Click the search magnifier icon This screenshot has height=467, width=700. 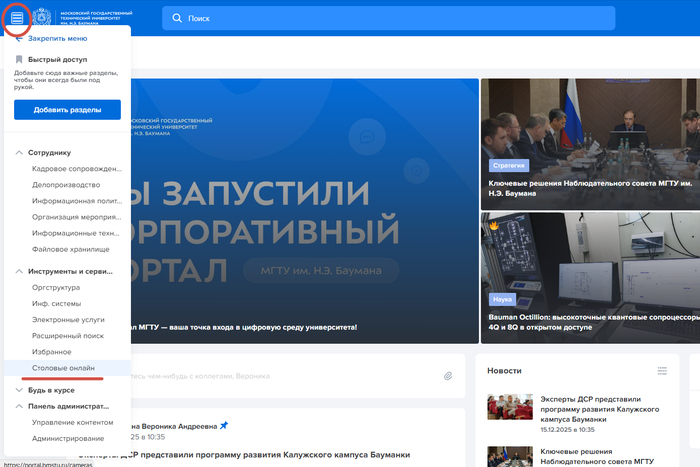tap(176, 18)
